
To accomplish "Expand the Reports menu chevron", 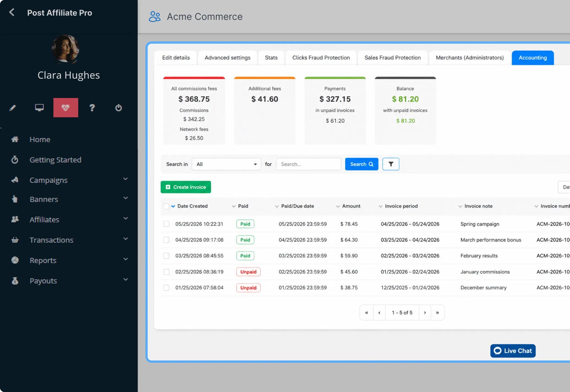I will click(x=126, y=259).
